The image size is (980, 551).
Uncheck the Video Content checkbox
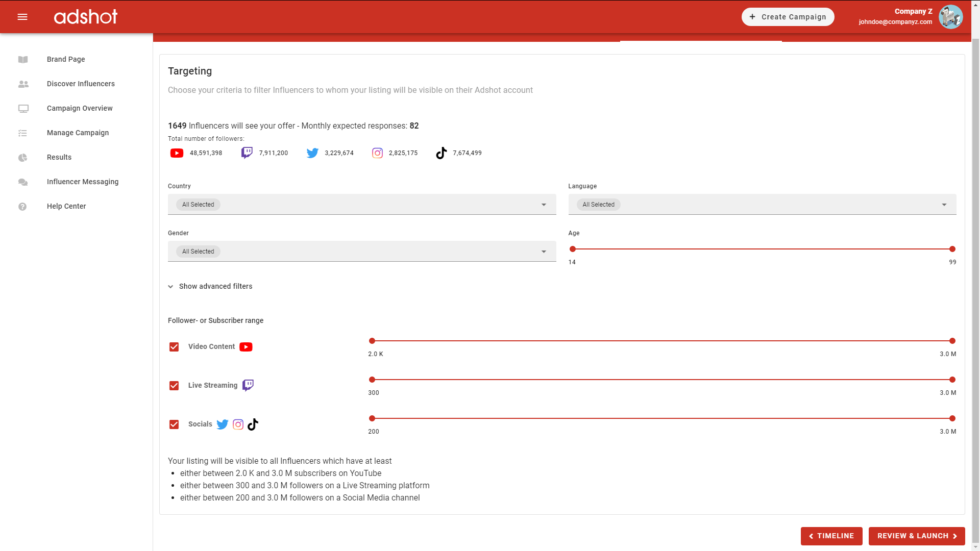click(174, 347)
